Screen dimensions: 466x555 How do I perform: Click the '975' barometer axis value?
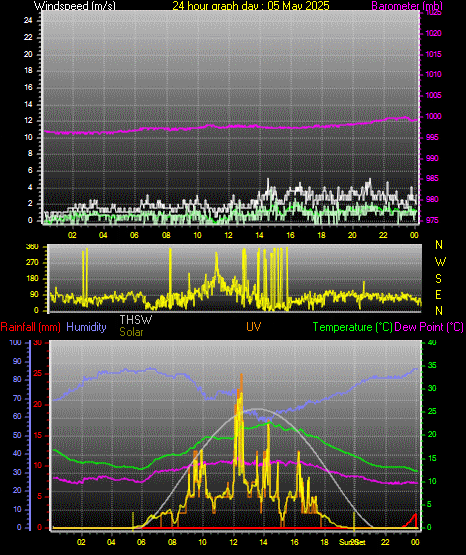click(x=432, y=220)
